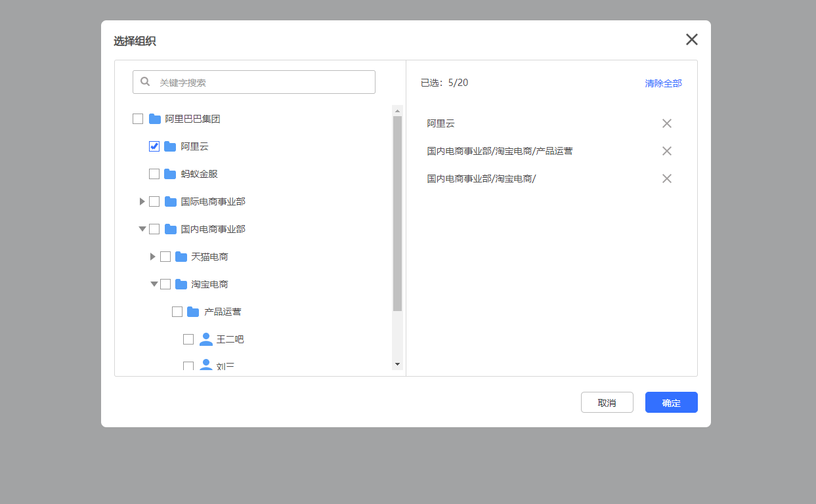Click the 王二吧 name label
The width and height of the screenshot is (816, 504).
coord(230,339)
